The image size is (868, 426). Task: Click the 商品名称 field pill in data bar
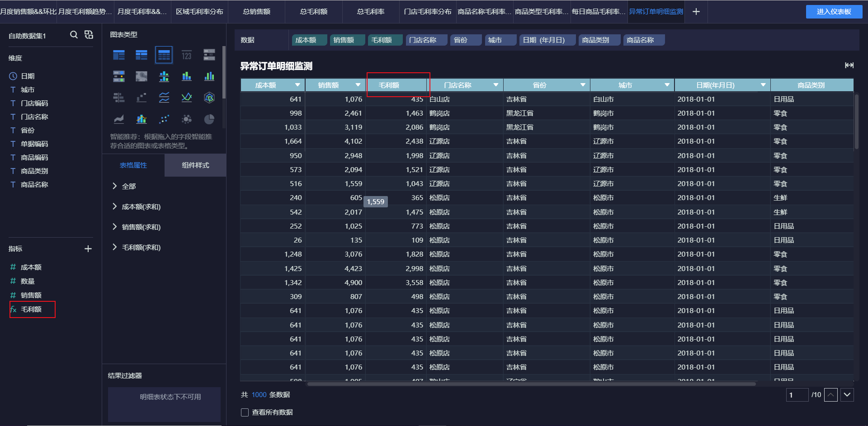[x=644, y=40]
